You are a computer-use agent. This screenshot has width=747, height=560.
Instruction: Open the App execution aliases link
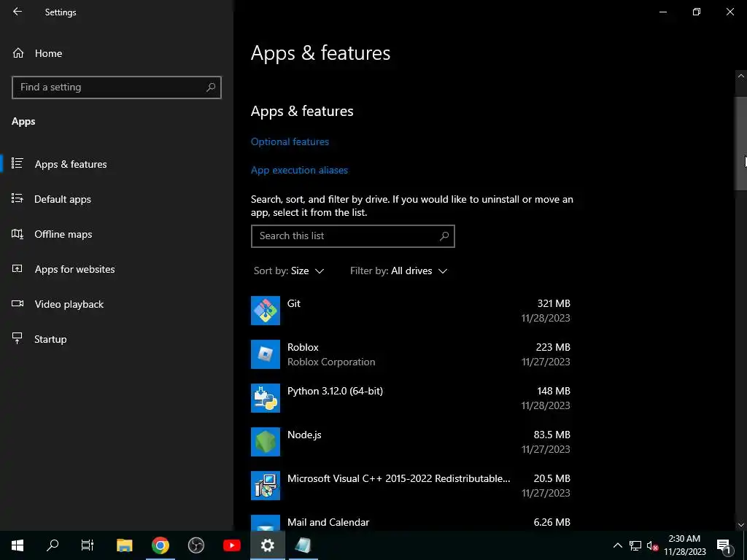point(299,170)
